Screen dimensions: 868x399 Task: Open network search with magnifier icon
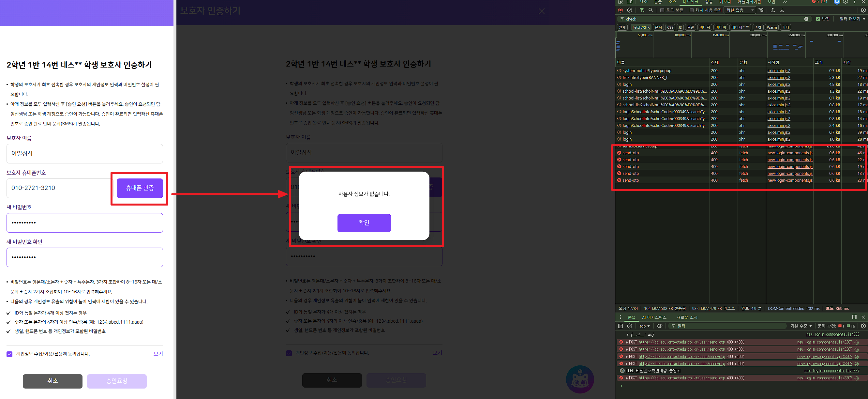click(651, 10)
